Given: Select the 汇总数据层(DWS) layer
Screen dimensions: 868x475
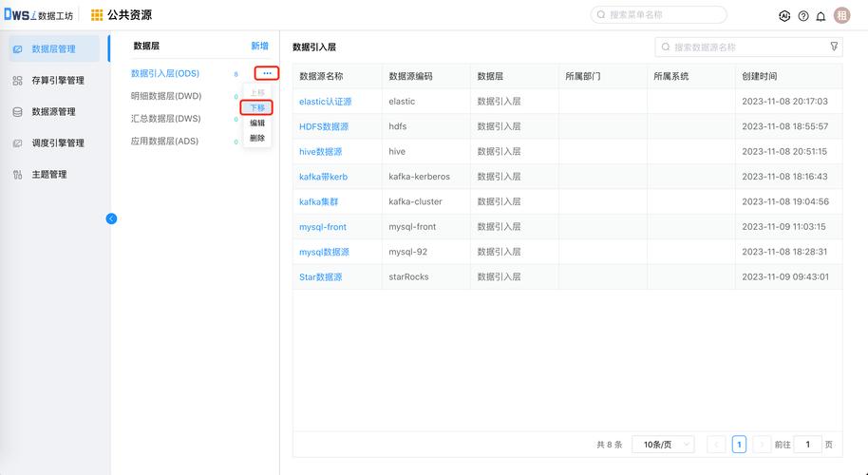Looking at the screenshot, I should (165, 119).
